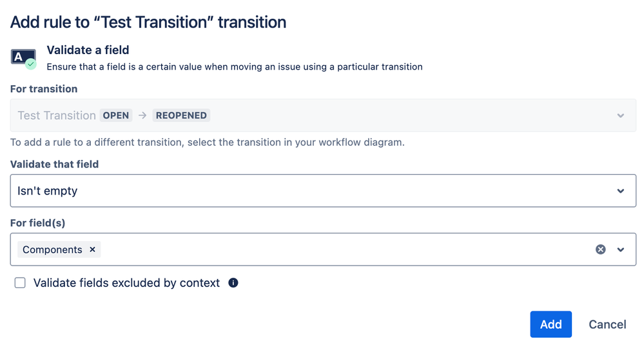Expand the For transition dropdown chevron
Screen dimensions: 644x348
(x=621, y=116)
